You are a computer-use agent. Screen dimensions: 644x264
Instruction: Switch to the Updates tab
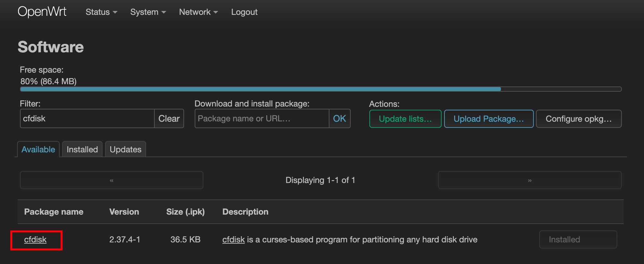[125, 149]
